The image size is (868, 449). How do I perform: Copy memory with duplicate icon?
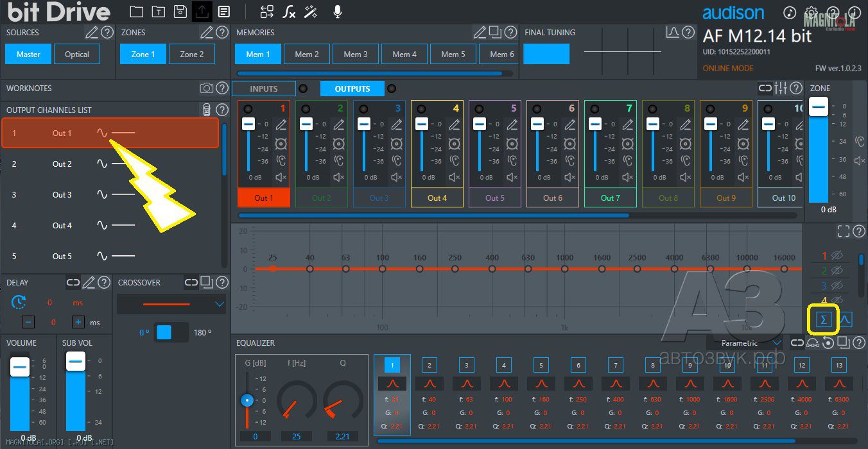coord(495,32)
